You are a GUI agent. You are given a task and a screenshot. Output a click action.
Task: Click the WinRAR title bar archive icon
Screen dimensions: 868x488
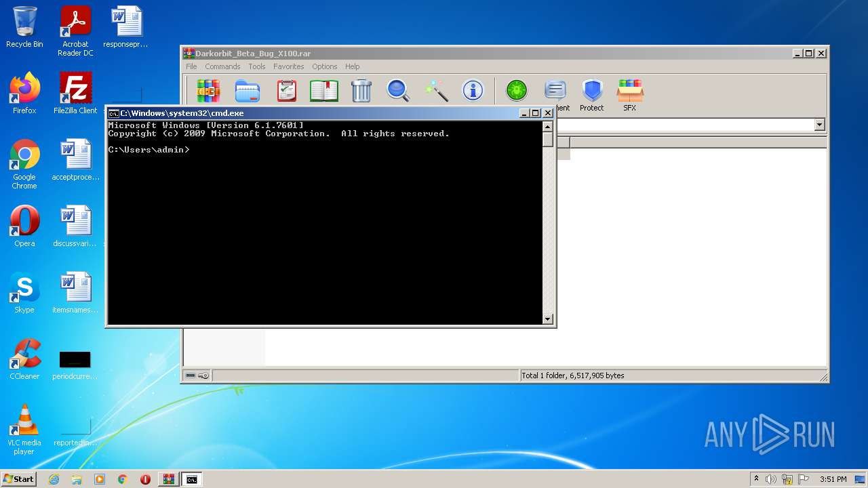[x=189, y=54]
